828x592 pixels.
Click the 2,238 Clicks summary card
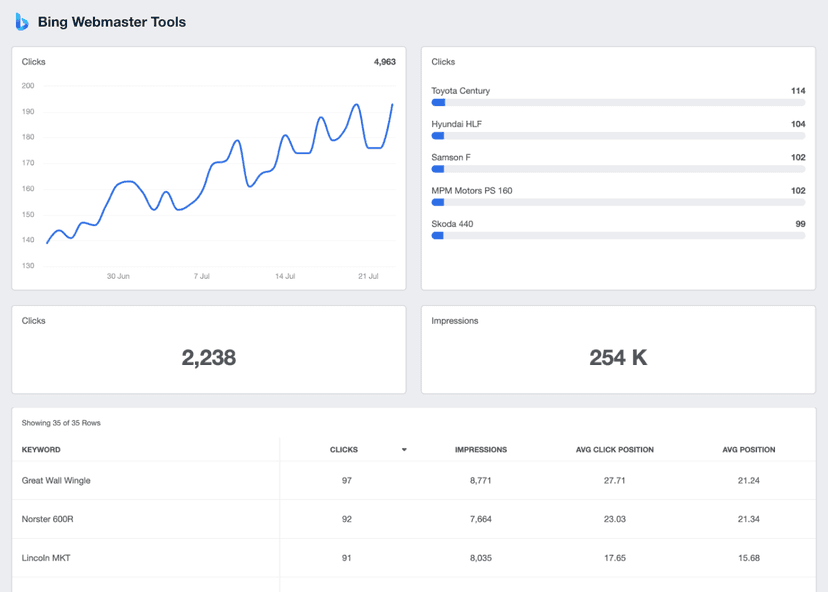[x=208, y=357]
